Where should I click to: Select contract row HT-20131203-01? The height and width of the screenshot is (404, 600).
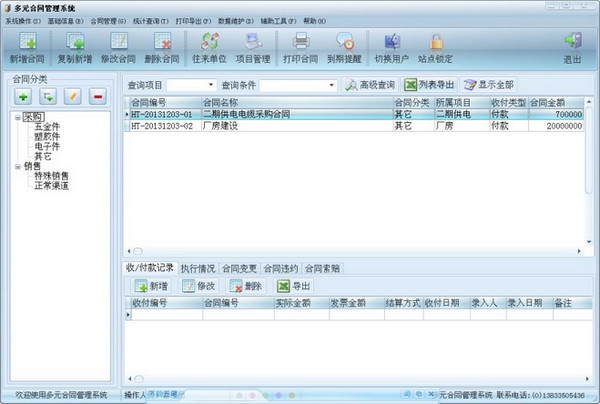[354, 114]
